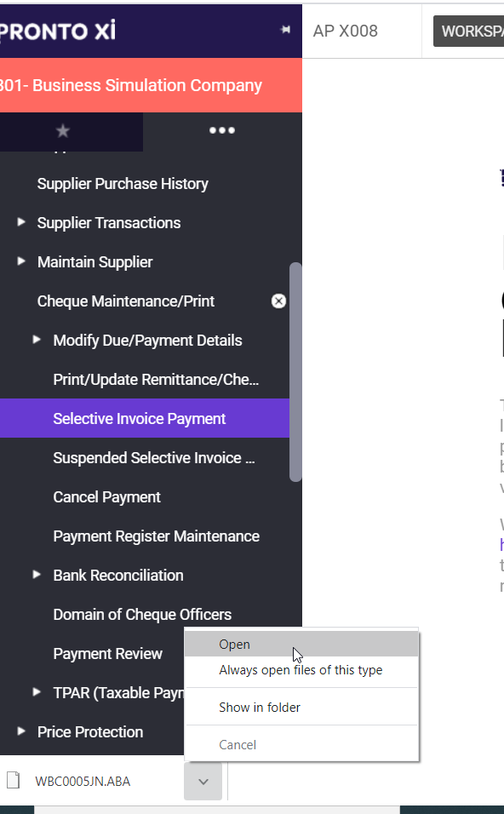The width and height of the screenshot is (504, 814).
Task: Click the sidebar vertical scrollbar thumb
Action: 295,372
